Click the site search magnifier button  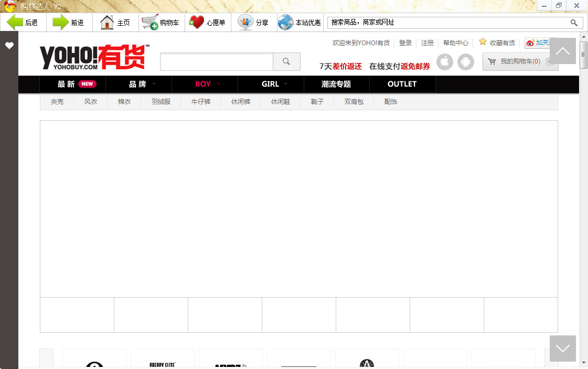click(x=286, y=61)
